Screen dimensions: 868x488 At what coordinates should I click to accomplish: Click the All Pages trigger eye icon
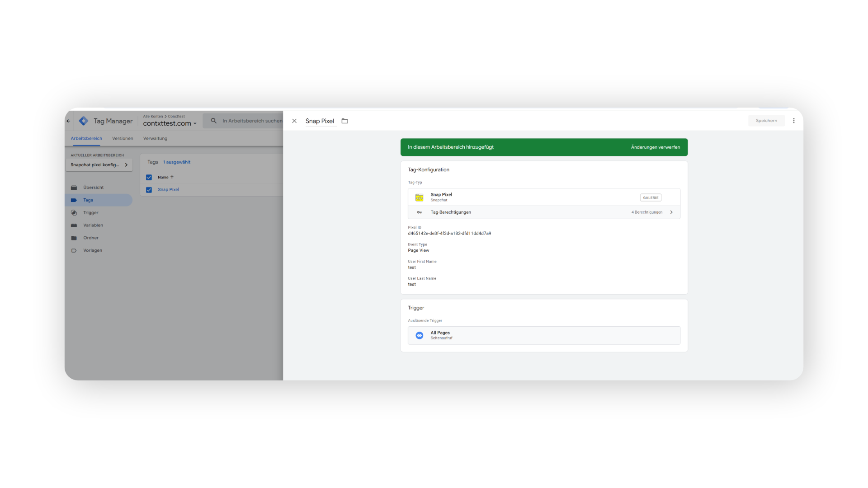[x=420, y=335]
